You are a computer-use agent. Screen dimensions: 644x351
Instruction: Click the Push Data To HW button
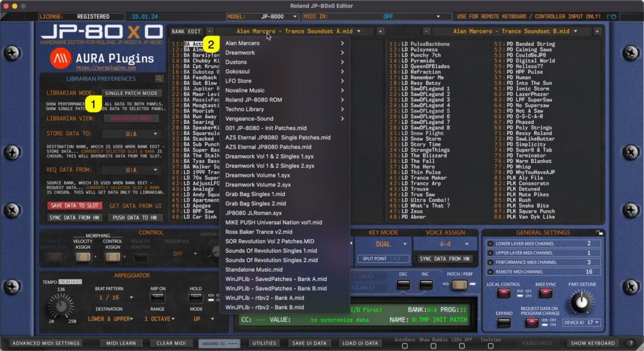(135, 218)
